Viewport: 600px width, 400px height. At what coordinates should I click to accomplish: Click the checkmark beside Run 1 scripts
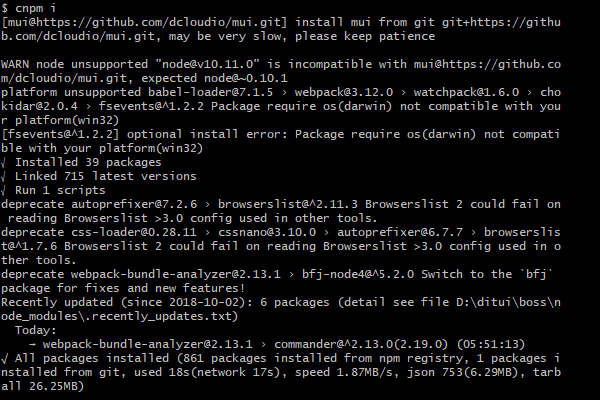[x=3, y=191]
